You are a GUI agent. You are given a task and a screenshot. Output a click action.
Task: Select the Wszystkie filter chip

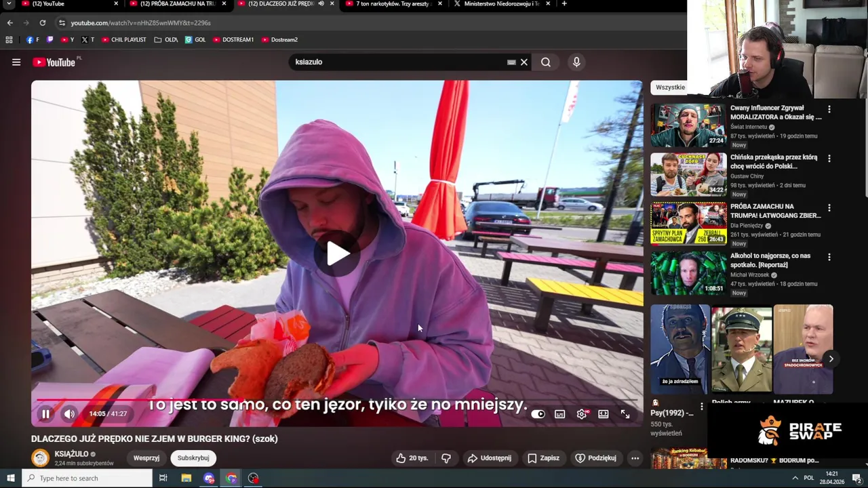[670, 87]
